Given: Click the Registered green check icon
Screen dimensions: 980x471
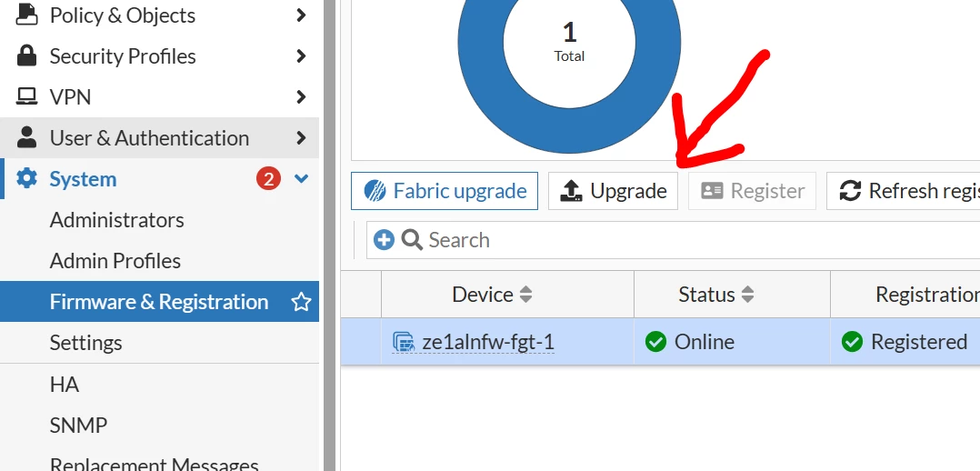Looking at the screenshot, I should pos(852,342).
